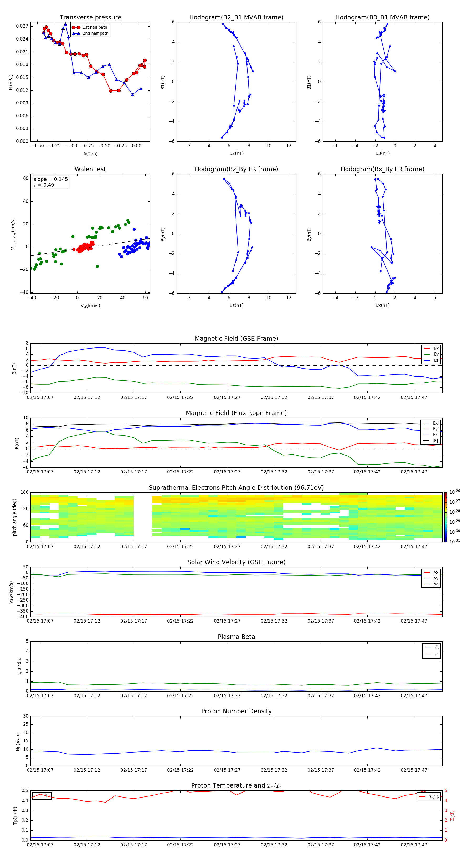Click the Bz' entry in Flux Rope legend
Image resolution: width=473 pixels, height=868 pixels.
pos(431,435)
